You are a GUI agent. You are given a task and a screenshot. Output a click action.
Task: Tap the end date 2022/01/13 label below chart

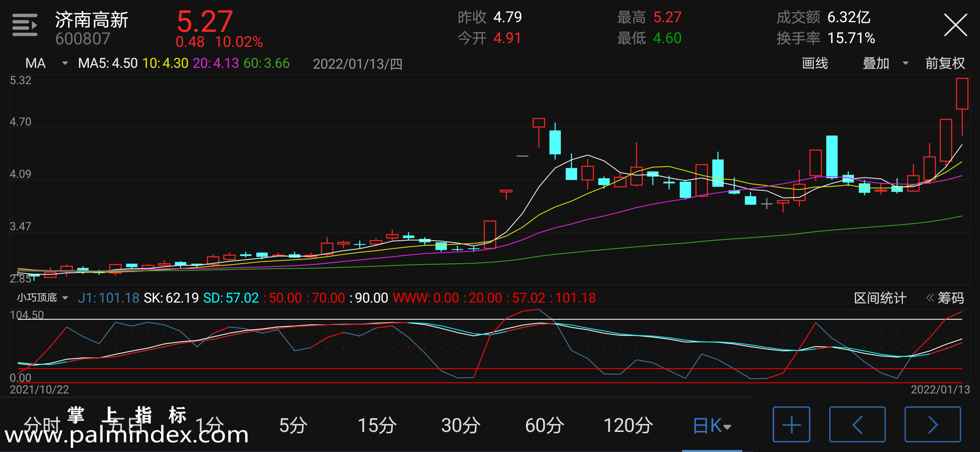(940, 390)
